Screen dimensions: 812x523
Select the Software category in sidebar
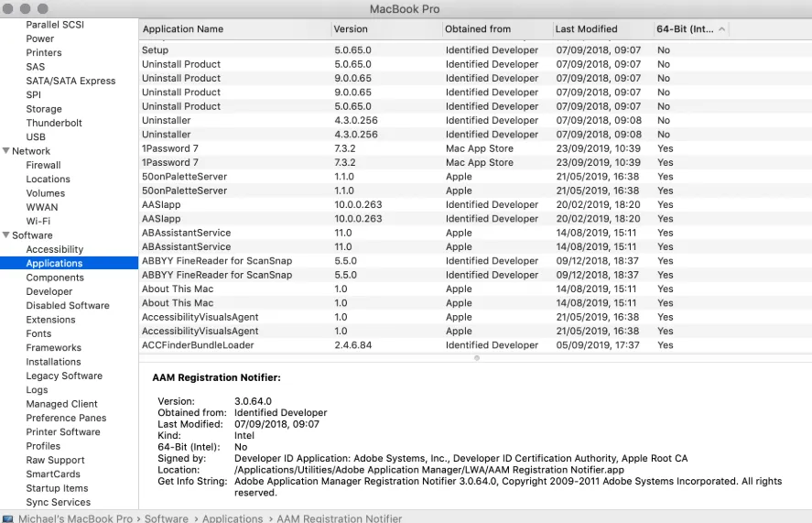[x=32, y=234]
